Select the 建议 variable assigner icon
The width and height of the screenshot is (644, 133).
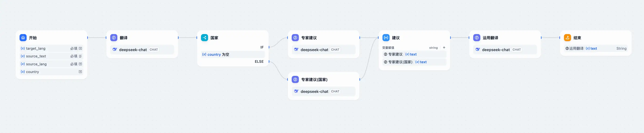pyautogui.click(x=386, y=38)
